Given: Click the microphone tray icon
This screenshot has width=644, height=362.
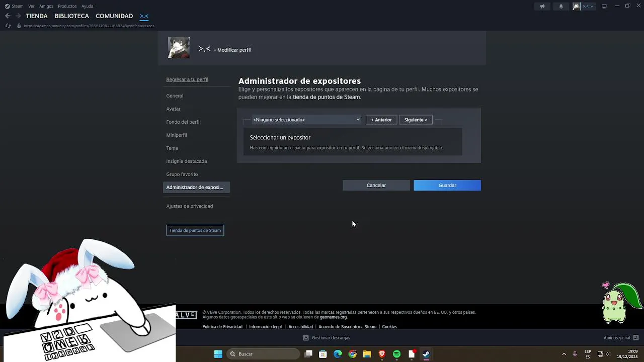Looking at the screenshot, I should click(575, 354).
